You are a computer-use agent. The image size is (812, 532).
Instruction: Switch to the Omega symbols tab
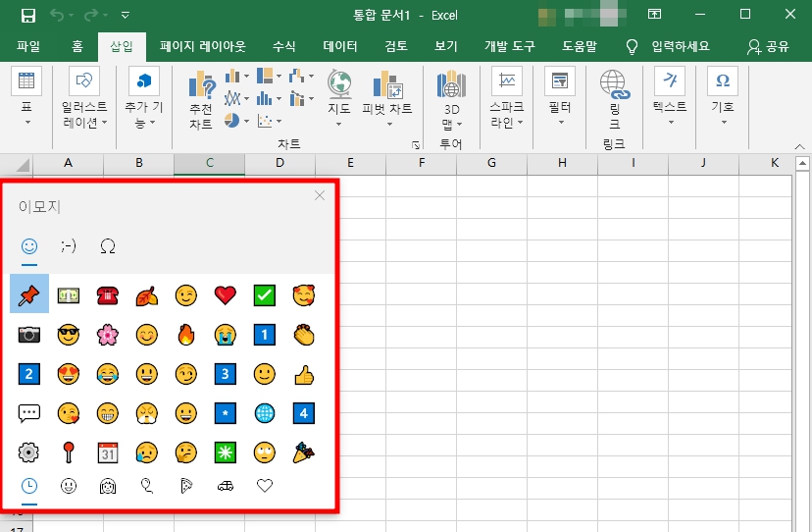(108, 246)
